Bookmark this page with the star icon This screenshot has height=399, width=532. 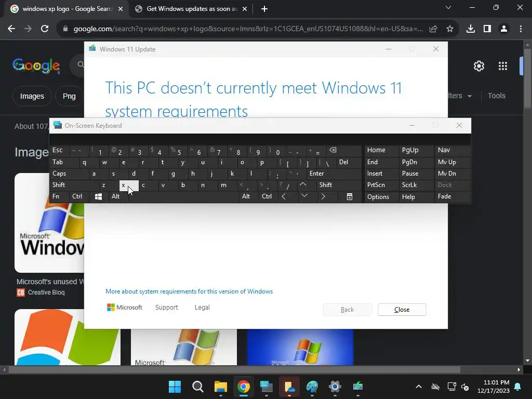click(x=450, y=29)
